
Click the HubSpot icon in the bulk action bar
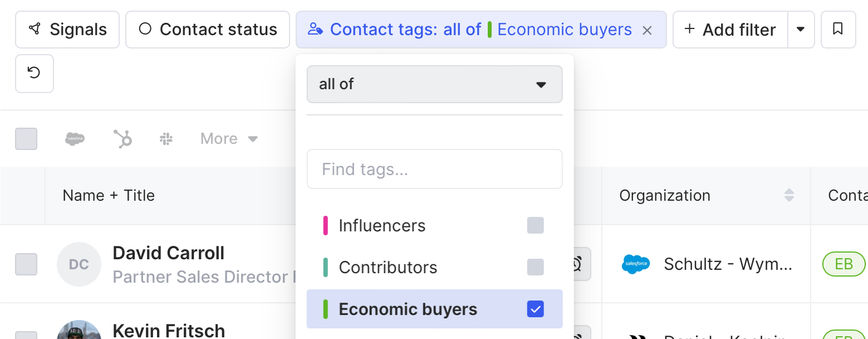(122, 139)
